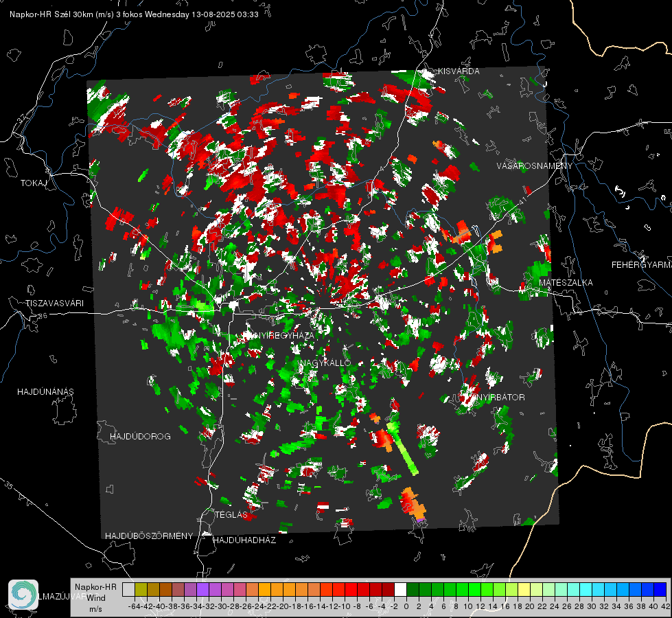This screenshot has height=618, width=672.
Task: Click the 'm/s' unit label
Action: tap(95, 609)
